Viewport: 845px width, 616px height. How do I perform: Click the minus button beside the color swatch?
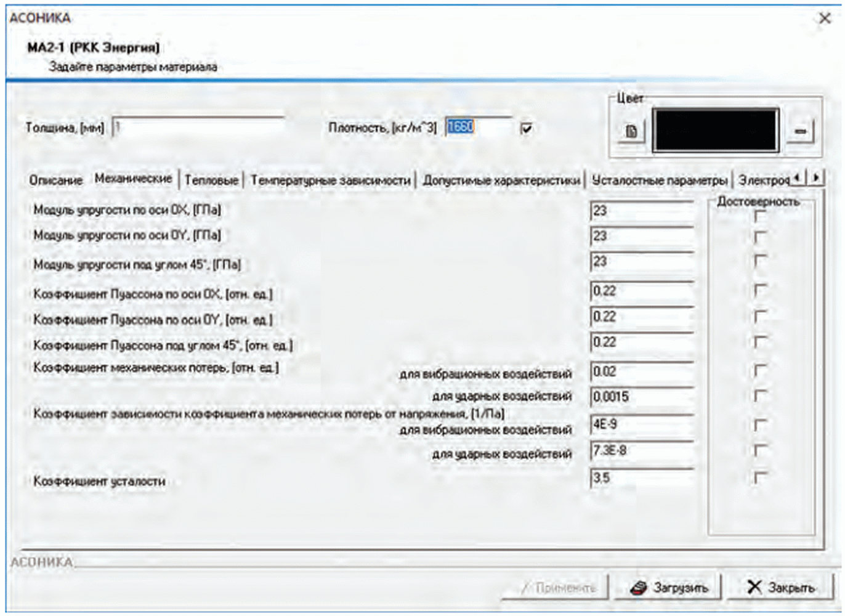click(x=800, y=131)
